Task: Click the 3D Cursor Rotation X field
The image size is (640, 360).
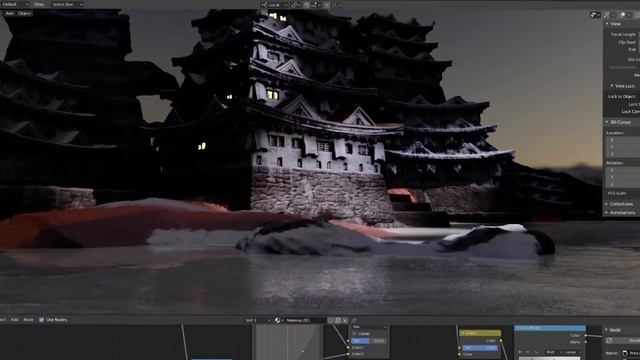Action: (623, 170)
